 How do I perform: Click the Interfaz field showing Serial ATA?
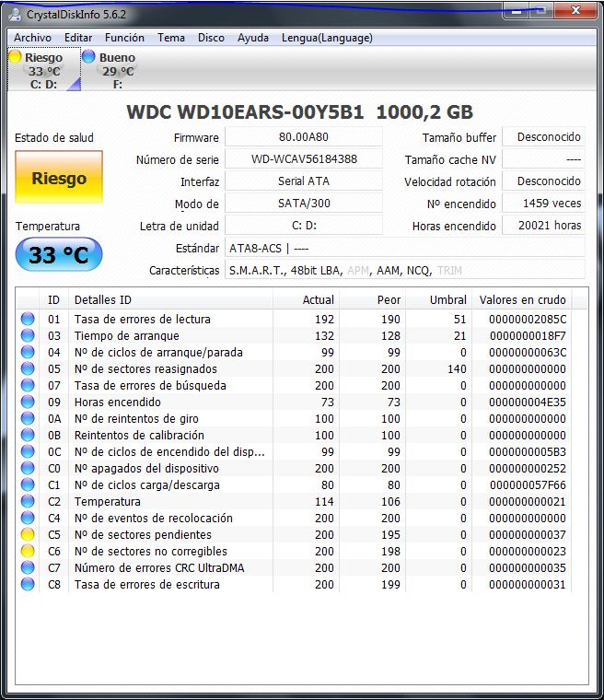304,181
